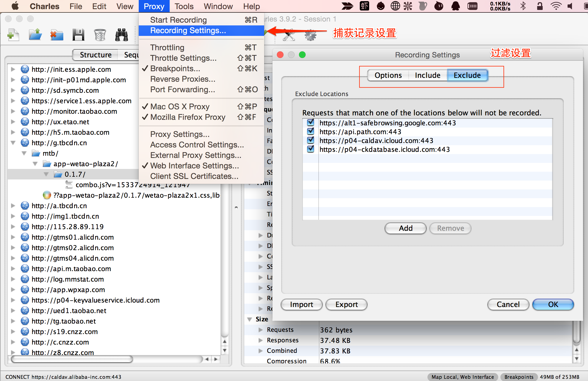This screenshot has width=588, height=381.
Task: Click the Cancel button
Action: (508, 305)
